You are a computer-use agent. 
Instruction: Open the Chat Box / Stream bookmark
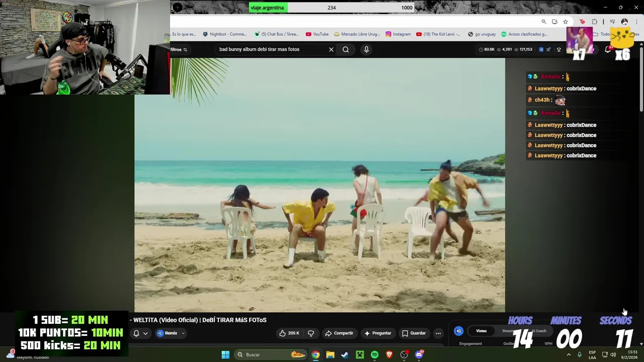(x=277, y=34)
